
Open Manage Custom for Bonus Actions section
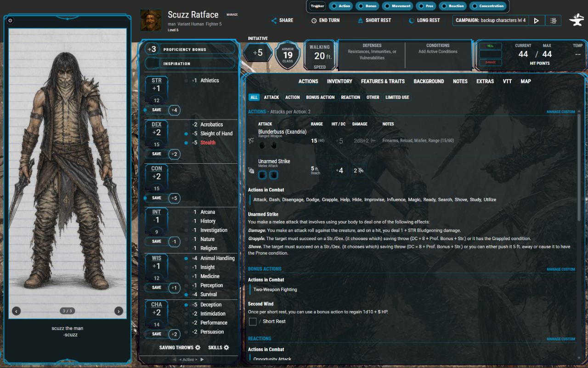tap(560, 269)
